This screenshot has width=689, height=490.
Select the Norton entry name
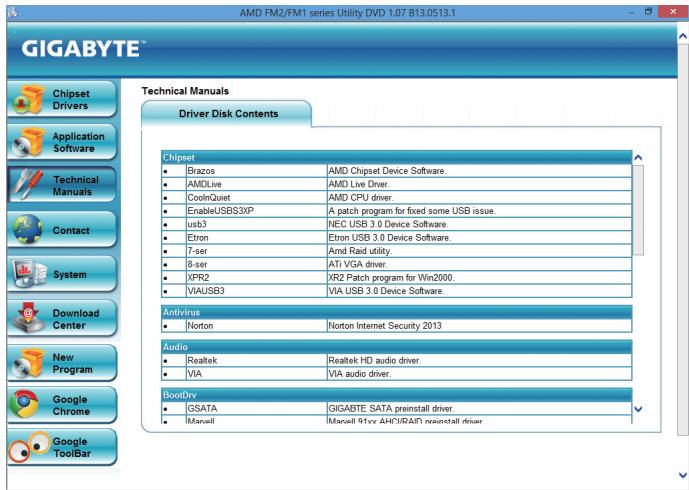click(x=200, y=326)
